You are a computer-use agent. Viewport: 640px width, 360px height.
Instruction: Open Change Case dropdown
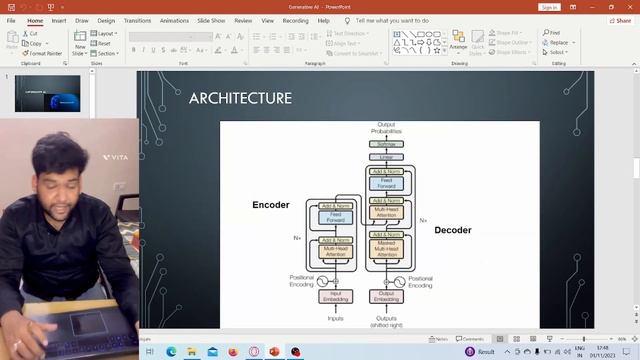(x=201, y=50)
